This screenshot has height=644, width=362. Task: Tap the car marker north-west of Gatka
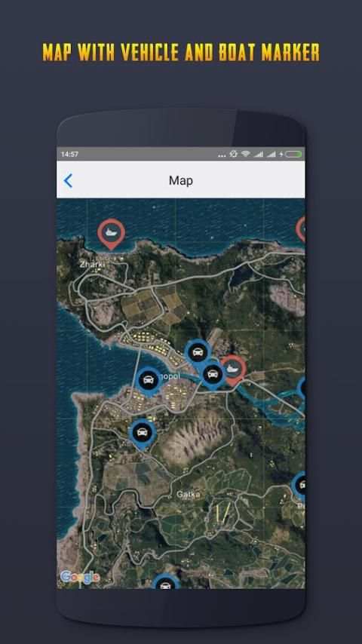[x=143, y=434]
